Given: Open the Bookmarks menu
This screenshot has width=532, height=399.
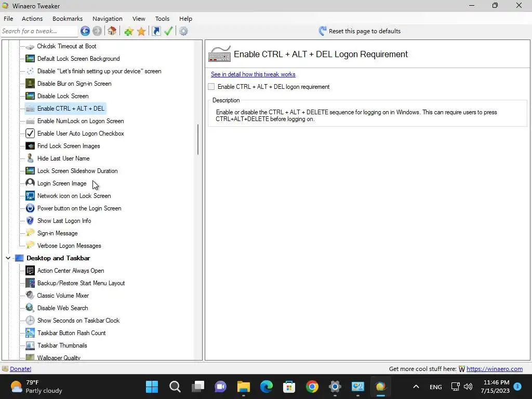Looking at the screenshot, I should 68,19.
